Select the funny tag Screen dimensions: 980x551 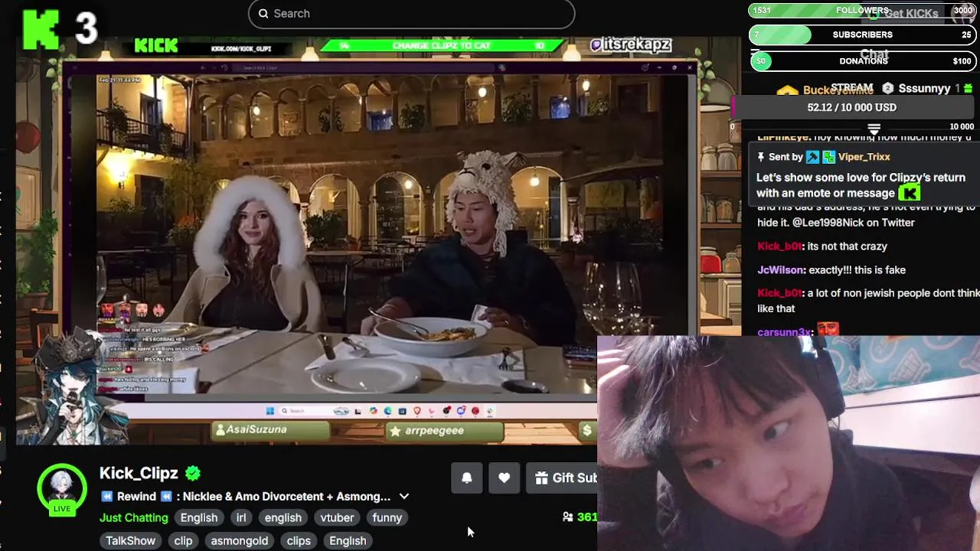point(387,518)
